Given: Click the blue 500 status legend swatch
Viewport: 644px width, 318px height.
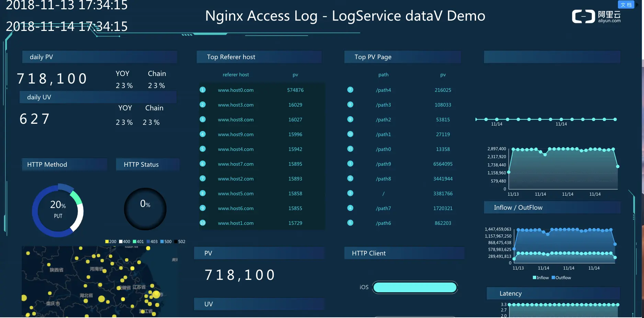Looking at the screenshot, I should [x=162, y=242].
